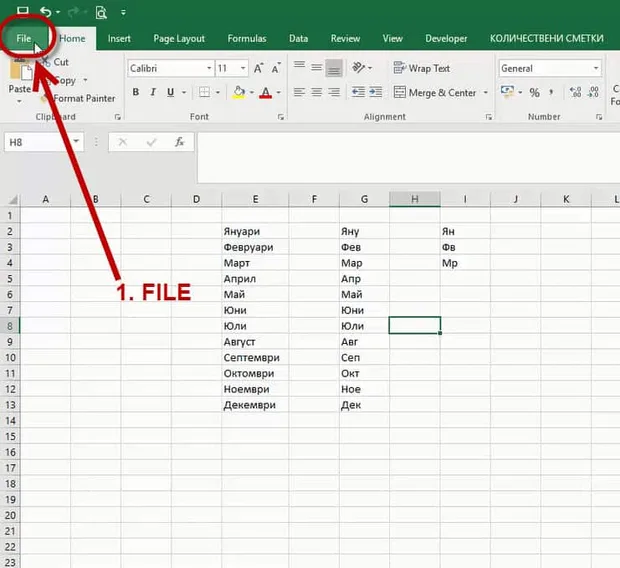Click Comma Style icon

click(551, 93)
